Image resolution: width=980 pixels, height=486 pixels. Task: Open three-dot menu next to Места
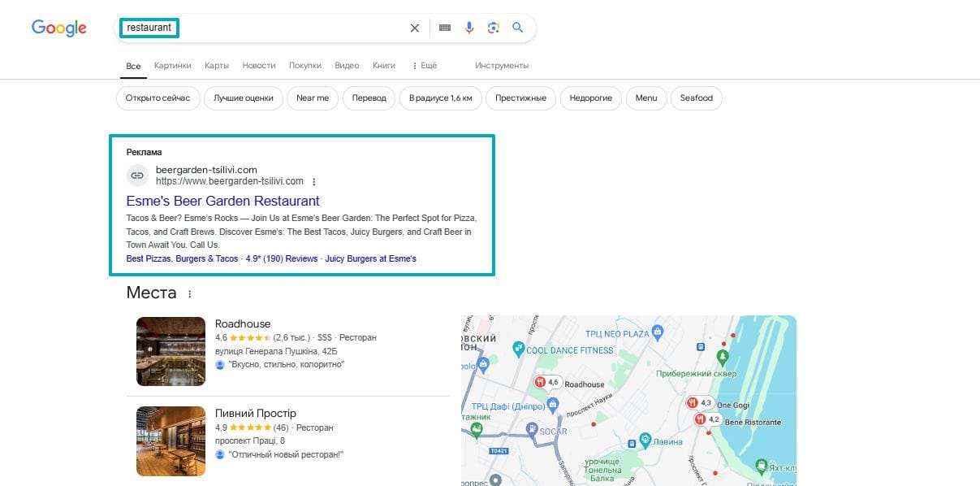(190, 294)
